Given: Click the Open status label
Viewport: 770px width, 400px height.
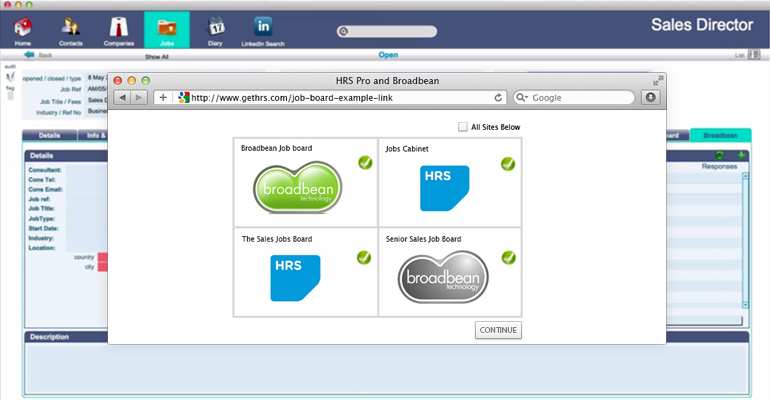Looking at the screenshot, I should (x=388, y=55).
